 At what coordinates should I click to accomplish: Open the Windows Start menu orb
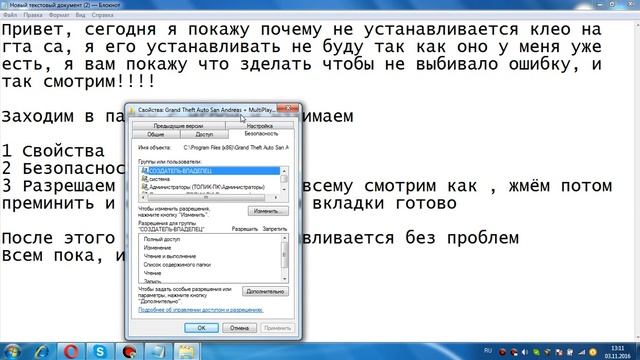(x=12, y=351)
